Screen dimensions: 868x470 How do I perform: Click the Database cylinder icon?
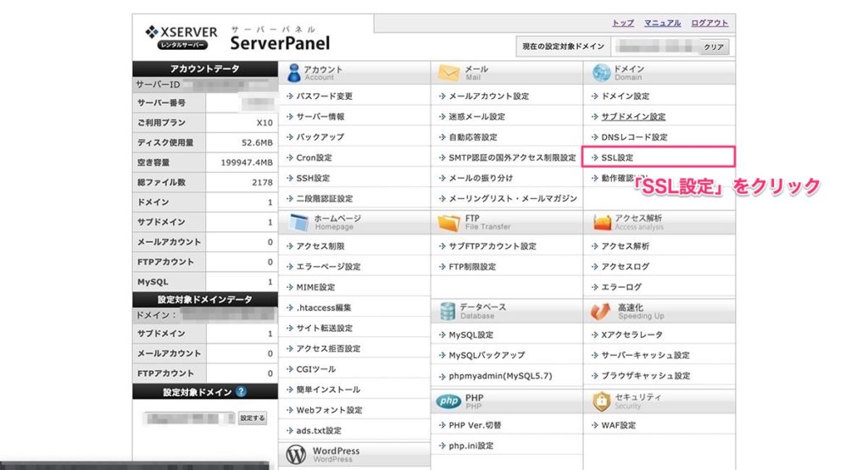(x=448, y=311)
